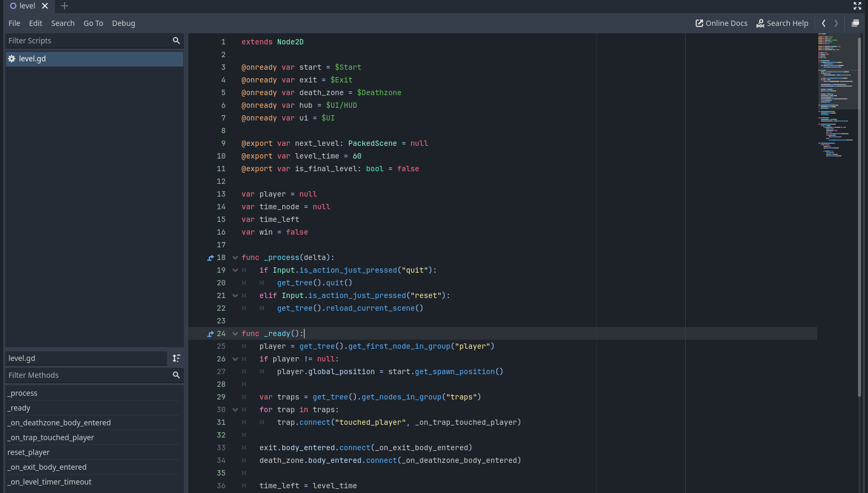Add a new tab with plus icon
This screenshot has height=493, width=868.
click(64, 6)
